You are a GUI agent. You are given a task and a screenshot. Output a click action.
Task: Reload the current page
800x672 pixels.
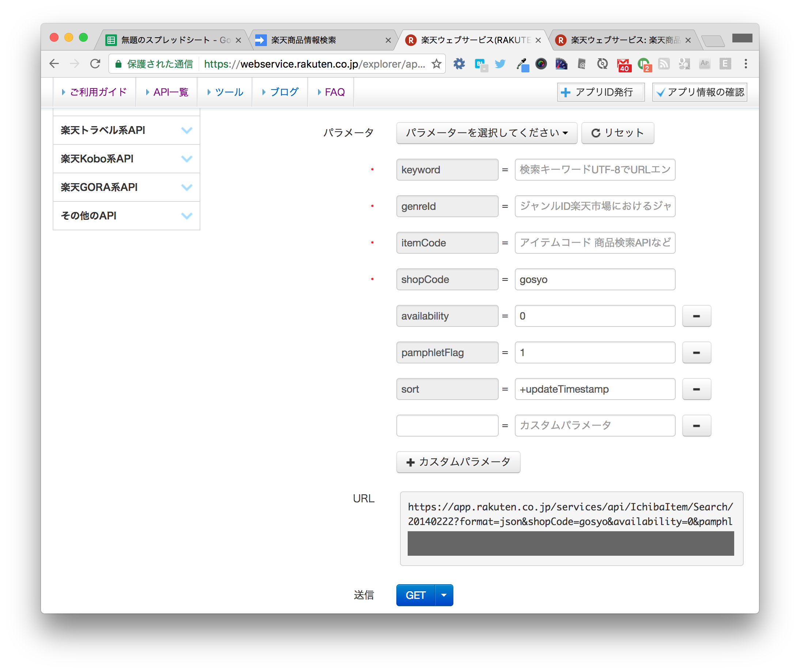(95, 64)
